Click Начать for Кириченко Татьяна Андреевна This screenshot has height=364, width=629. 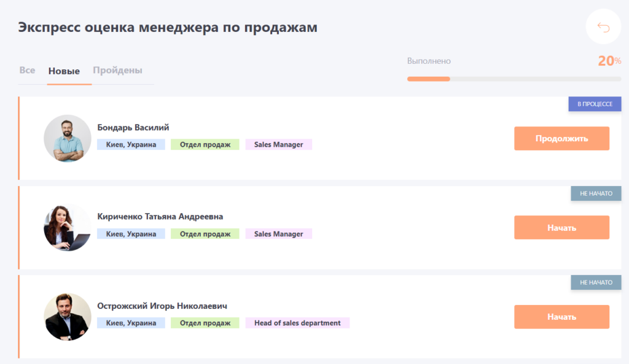[561, 228]
